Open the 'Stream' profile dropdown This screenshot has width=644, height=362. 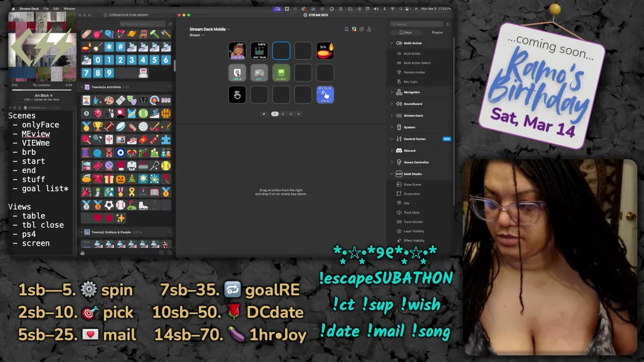coord(197,35)
